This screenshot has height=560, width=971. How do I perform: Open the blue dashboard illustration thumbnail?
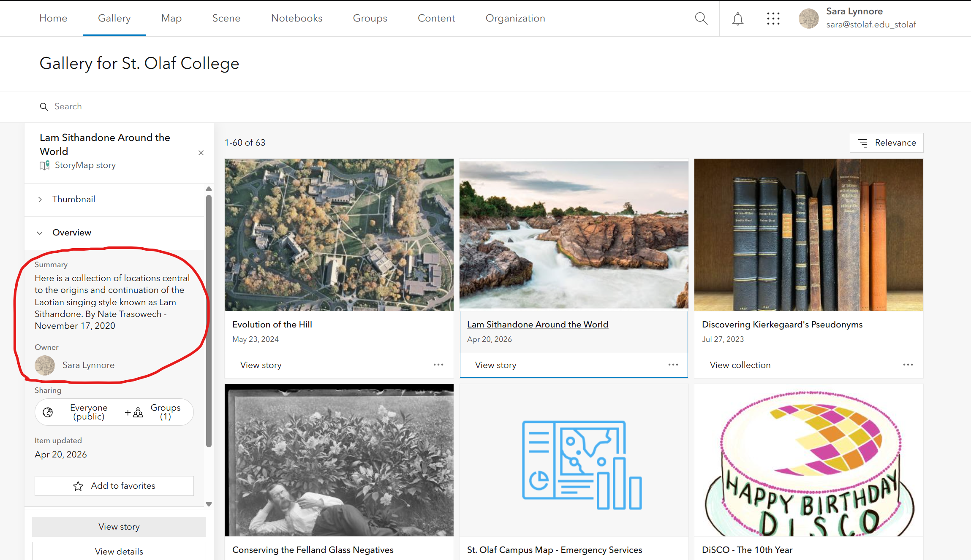pyautogui.click(x=574, y=460)
